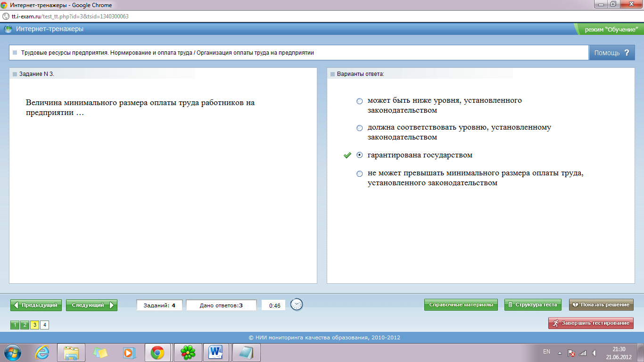The width and height of the screenshot is (644, 362).
Task: Switch to Microsoft Word on taskbar
Action: point(216,353)
